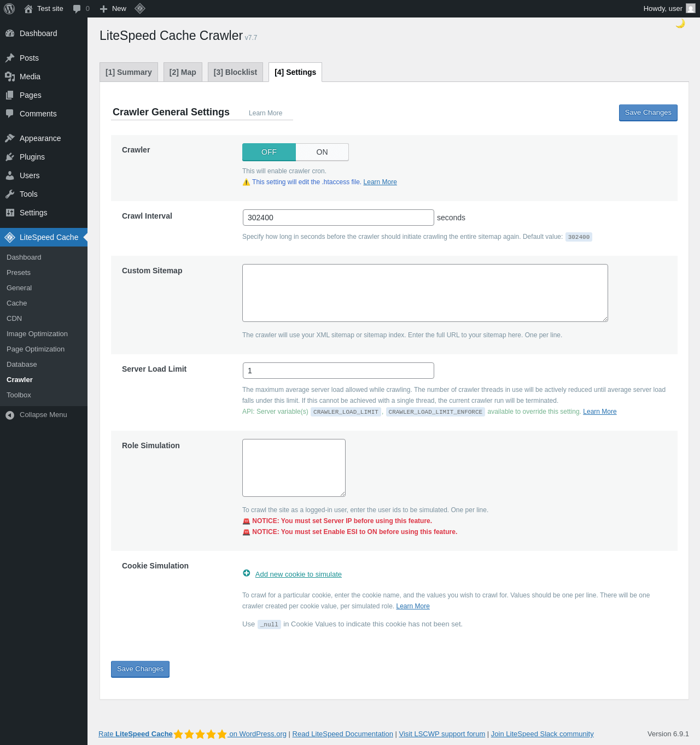Set Crawler toggle to OFF
700x745 pixels.
[269, 152]
